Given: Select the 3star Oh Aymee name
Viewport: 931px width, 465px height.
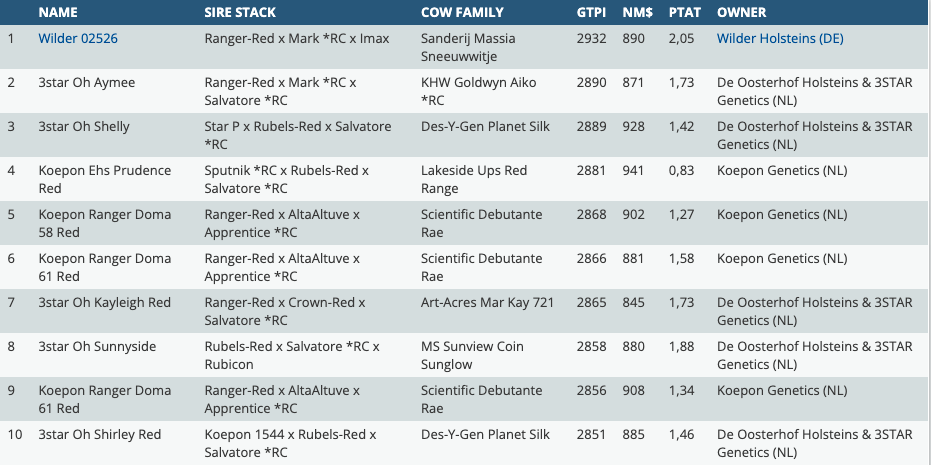Looking at the screenshot, I should click(x=87, y=83).
